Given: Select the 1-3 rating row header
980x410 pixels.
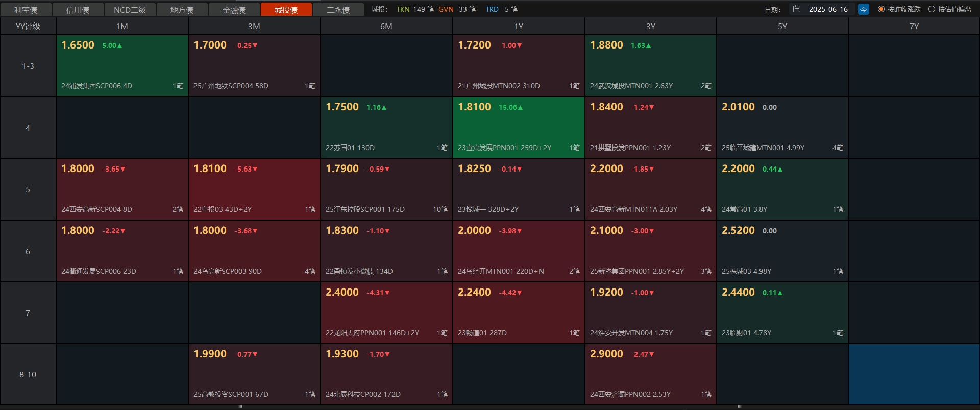Looking at the screenshot, I should point(28,66).
